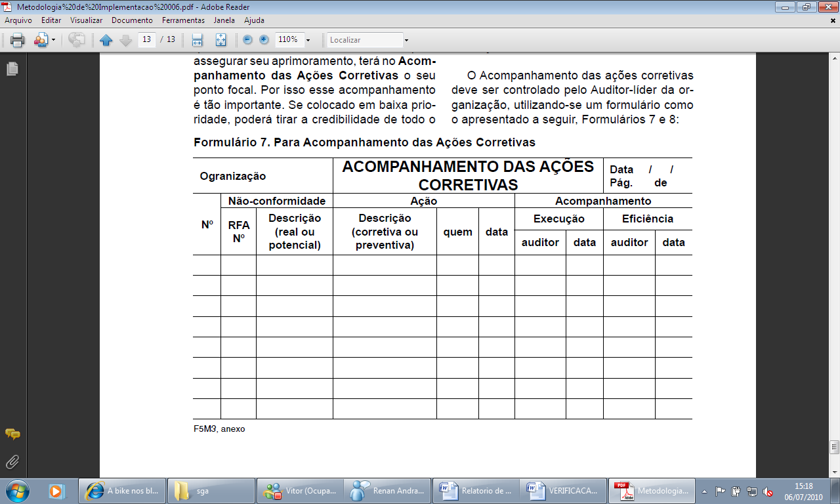
Task: Open the Ajuda menu
Action: point(254,20)
